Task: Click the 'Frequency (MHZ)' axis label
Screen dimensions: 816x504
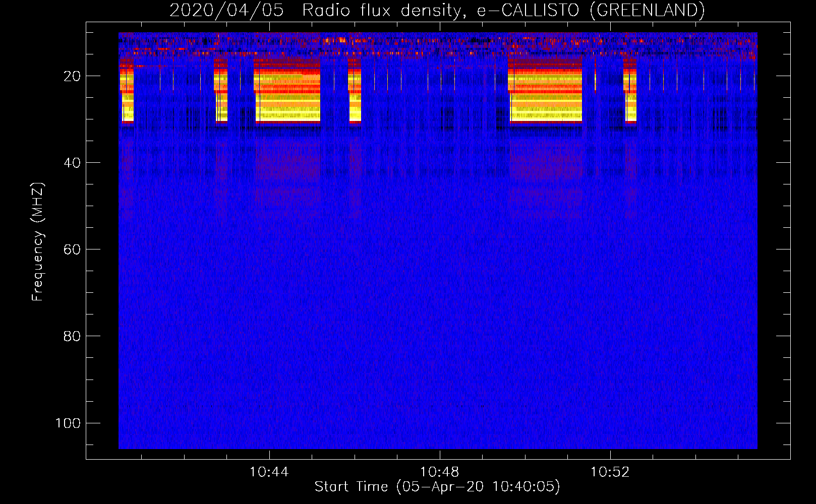Action: pyautogui.click(x=38, y=242)
